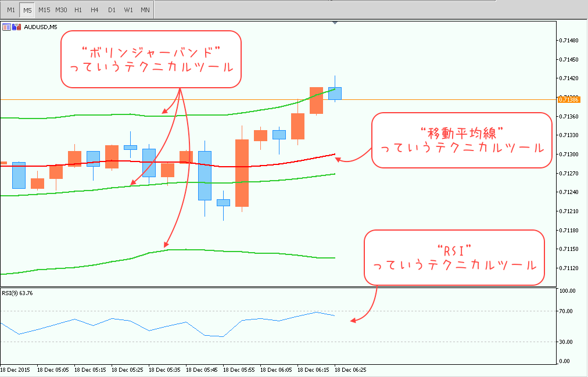Switch to the W1 weekly timeframe
The width and height of the screenshot is (588, 377).
pos(128,9)
